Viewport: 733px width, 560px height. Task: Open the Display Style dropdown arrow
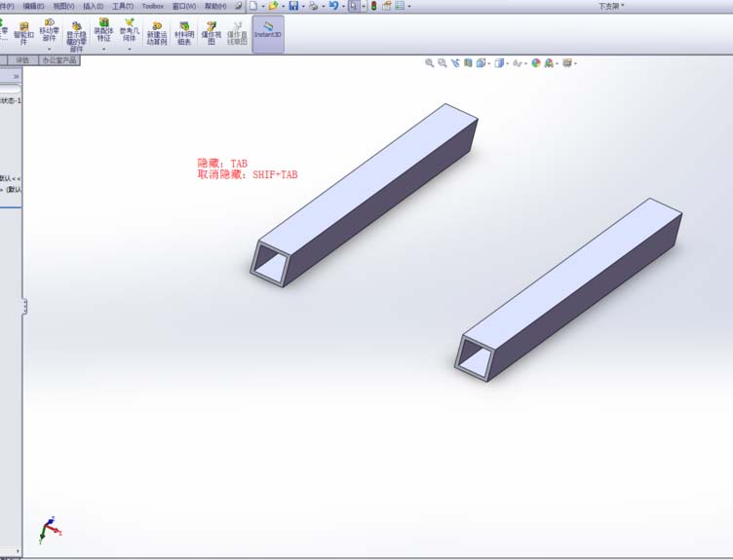507,63
